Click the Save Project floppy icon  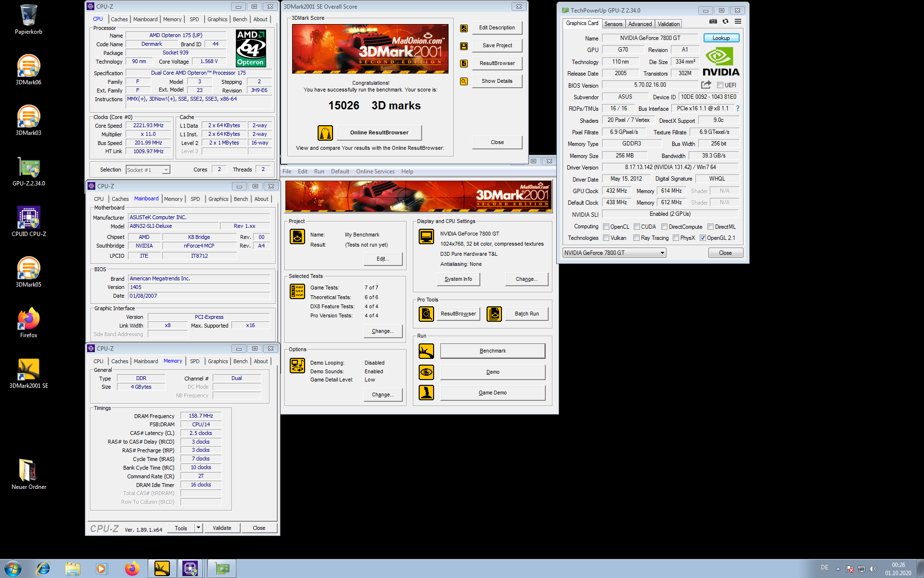point(464,46)
